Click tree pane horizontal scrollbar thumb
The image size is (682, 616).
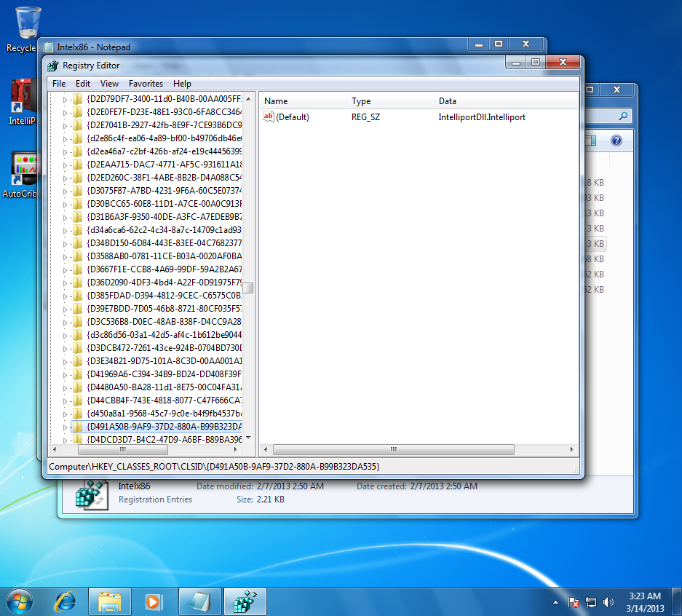pos(123,449)
